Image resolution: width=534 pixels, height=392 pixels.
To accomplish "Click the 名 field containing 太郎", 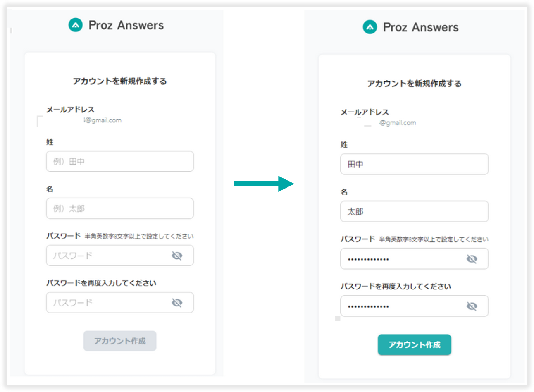I will pyautogui.click(x=414, y=211).
